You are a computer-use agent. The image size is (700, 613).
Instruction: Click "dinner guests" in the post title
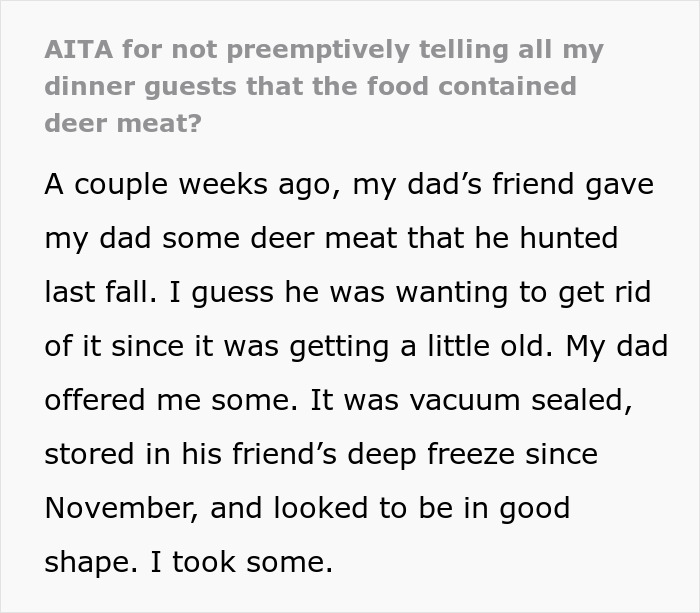[x=141, y=87]
